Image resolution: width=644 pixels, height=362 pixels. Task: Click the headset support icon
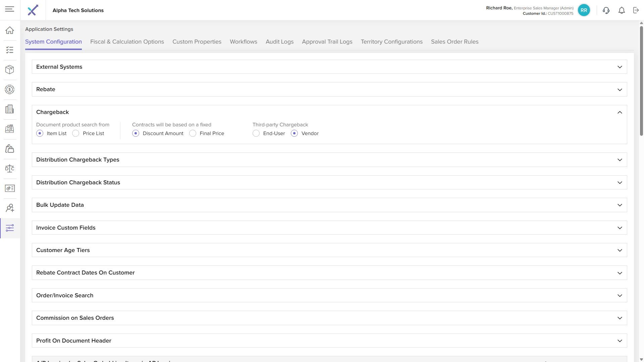pyautogui.click(x=606, y=10)
